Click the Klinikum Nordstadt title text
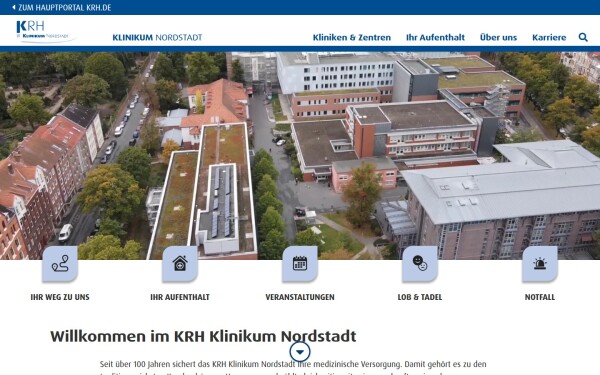Viewport: 600px width, 375px height. (x=157, y=38)
